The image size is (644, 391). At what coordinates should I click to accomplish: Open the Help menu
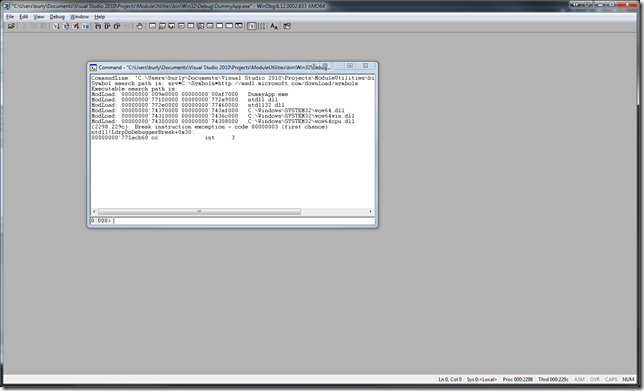[x=100, y=17]
